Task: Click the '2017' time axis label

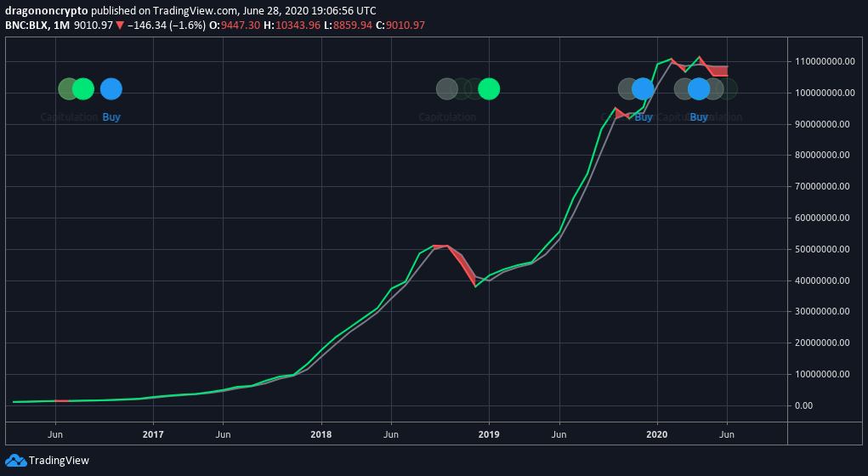Action: pyautogui.click(x=153, y=434)
